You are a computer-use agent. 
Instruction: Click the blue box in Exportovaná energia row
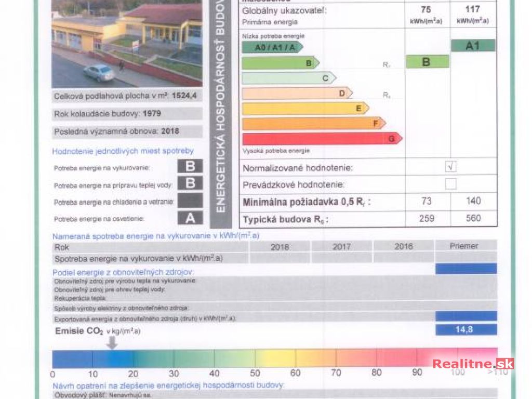pos(466,316)
